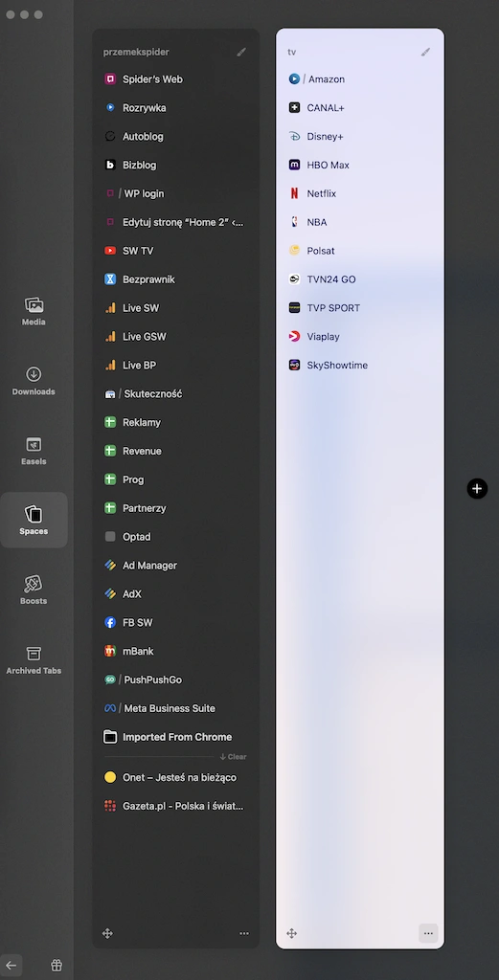Edit the przemekspider space with the pencil icon
Viewport: 499px width, 980px height.
(241, 52)
